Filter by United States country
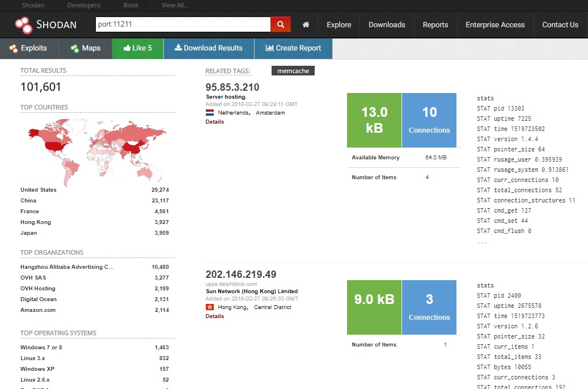Image resolution: width=588 pixels, height=389 pixels. tap(39, 190)
